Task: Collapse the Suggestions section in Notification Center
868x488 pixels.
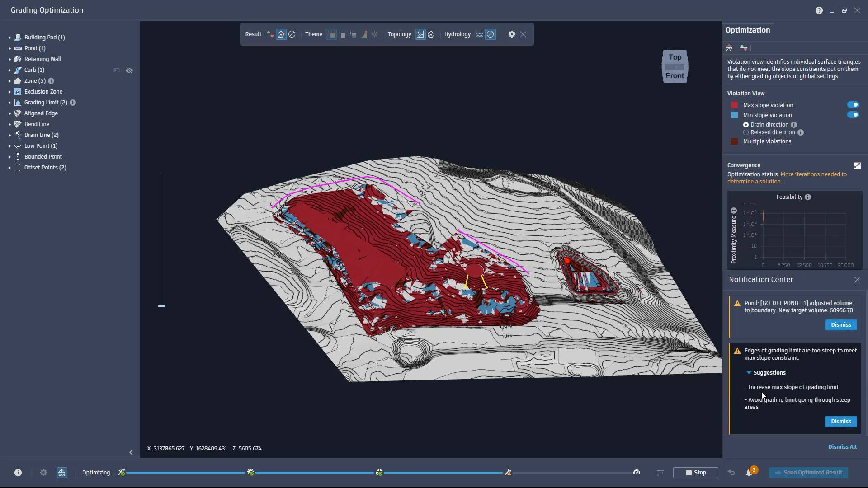Action: pyautogui.click(x=749, y=372)
